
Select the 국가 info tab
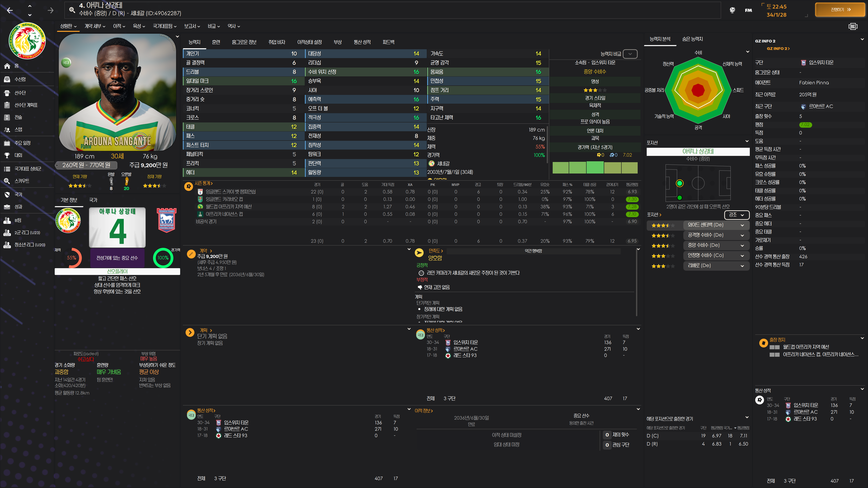(93, 200)
